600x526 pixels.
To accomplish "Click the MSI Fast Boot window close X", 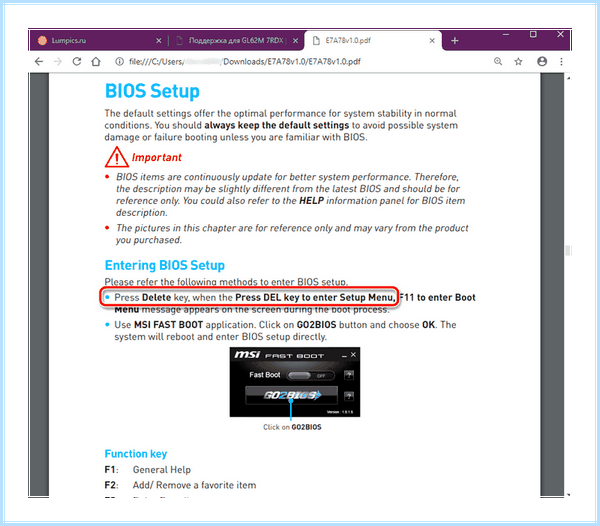I will pos(353,355).
